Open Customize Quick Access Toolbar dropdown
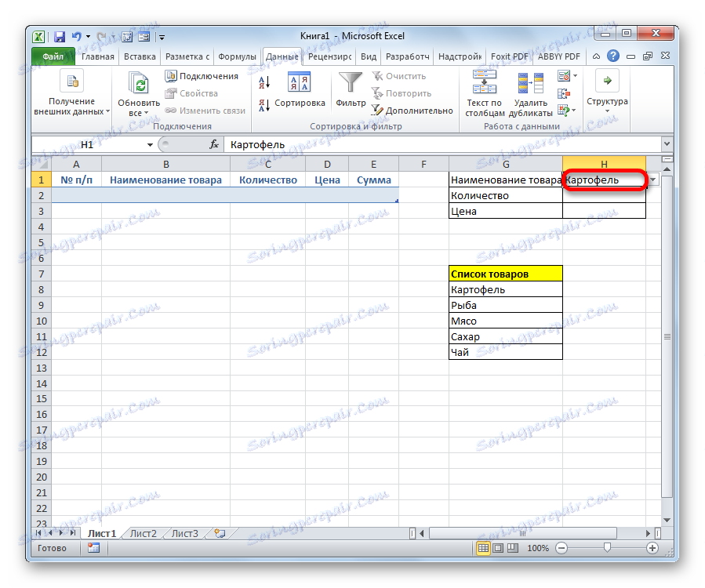The width and height of the screenshot is (705, 588). coord(162,38)
